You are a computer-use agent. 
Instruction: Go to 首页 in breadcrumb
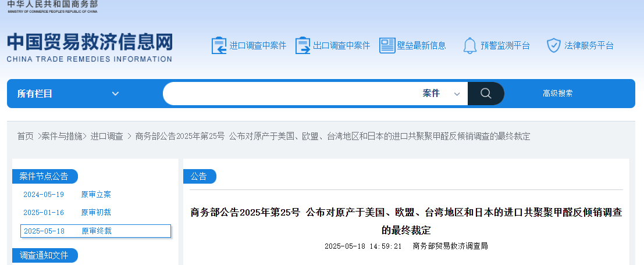25,137
